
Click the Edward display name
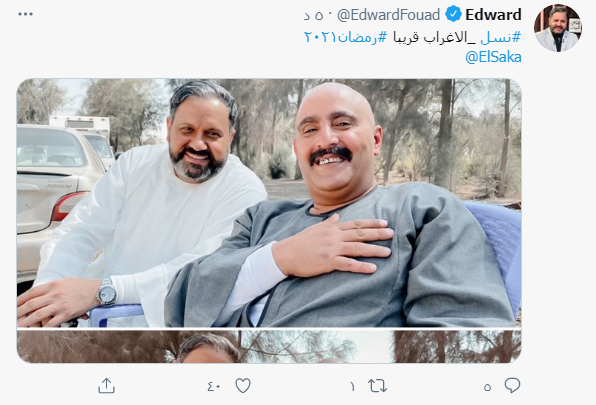[493, 15]
